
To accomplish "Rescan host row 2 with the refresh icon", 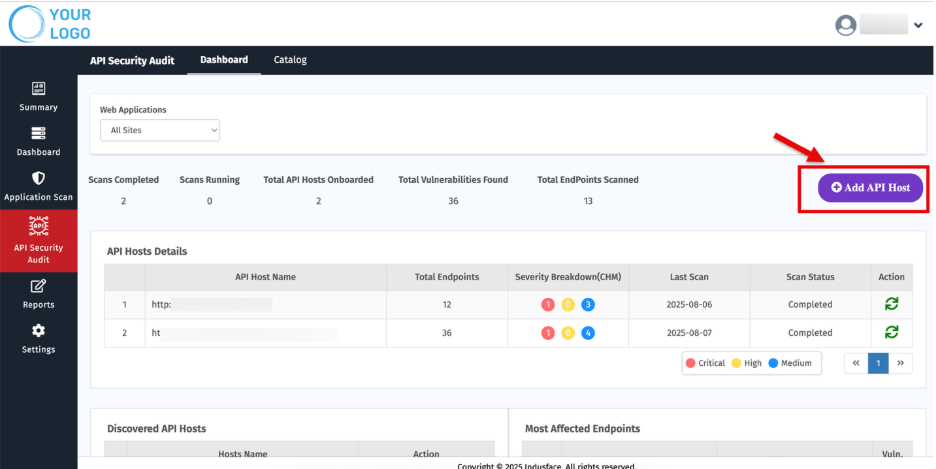I will point(891,332).
